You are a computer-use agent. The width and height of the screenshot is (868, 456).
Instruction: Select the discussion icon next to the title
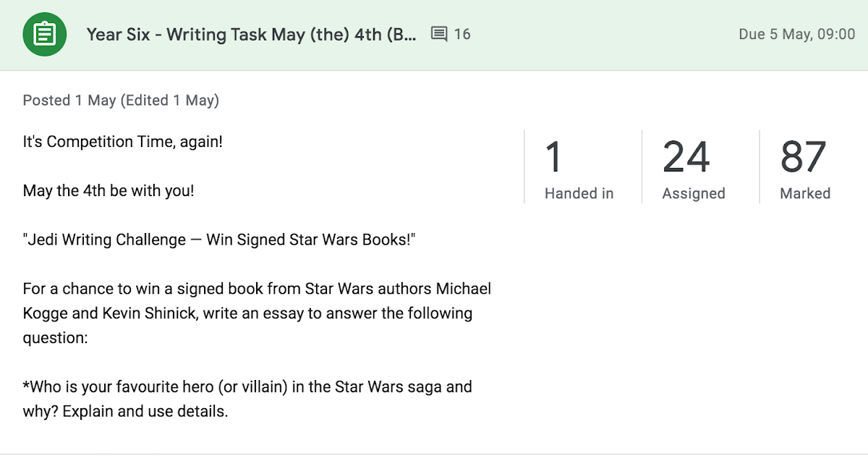tap(440, 33)
